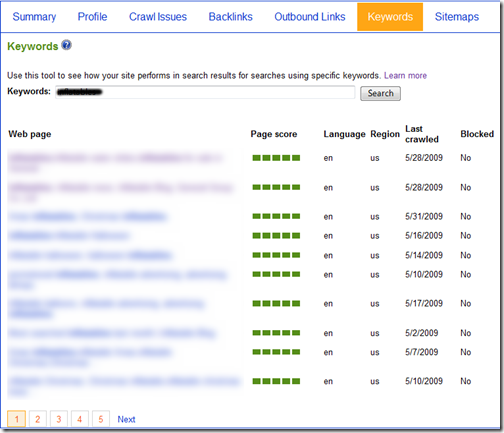Click the Learn more link
The width and height of the screenshot is (504, 433).
(x=405, y=76)
